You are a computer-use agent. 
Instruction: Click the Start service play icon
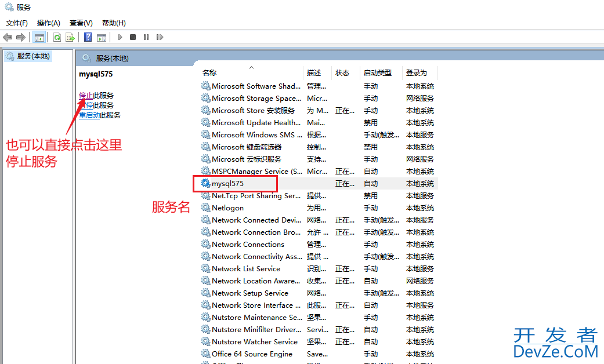(x=120, y=37)
